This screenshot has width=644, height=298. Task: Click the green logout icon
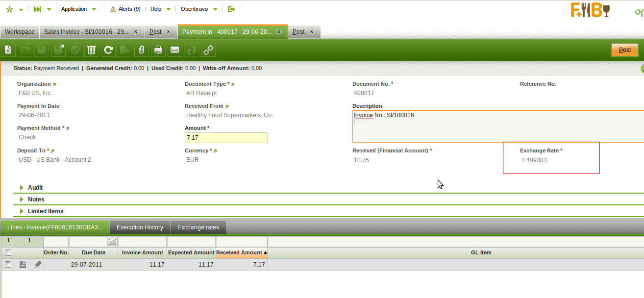[231, 9]
